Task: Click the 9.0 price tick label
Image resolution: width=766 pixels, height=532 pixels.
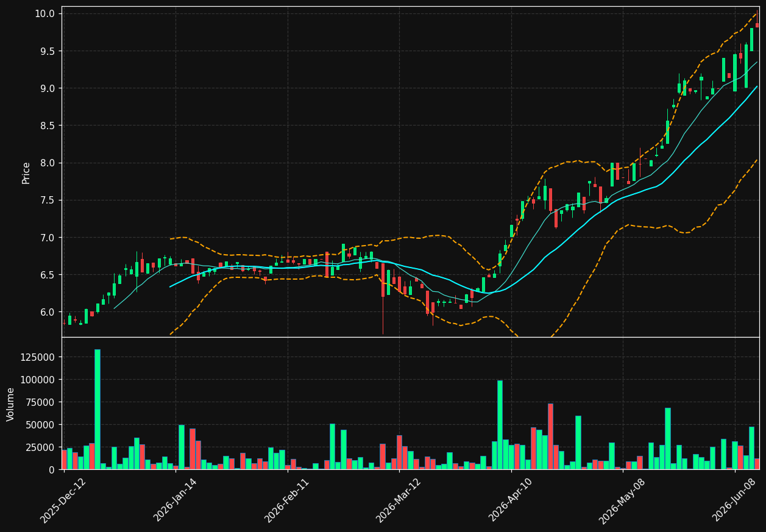Action: [x=48, y=88]
